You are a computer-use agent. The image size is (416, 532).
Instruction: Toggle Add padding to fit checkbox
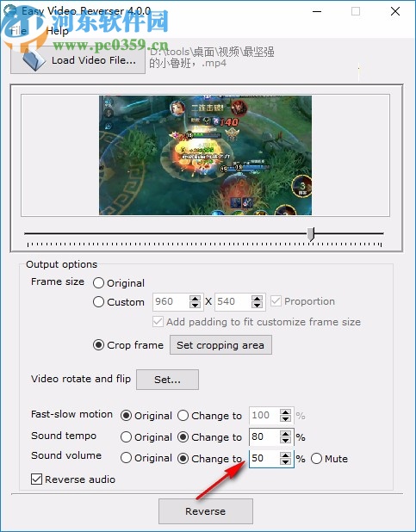257,322
